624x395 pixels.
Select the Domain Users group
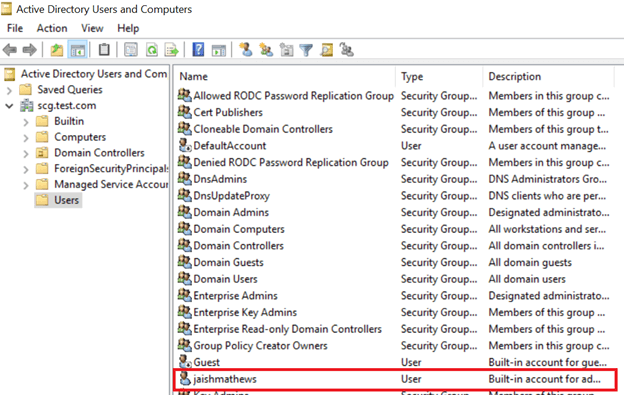(x=225, y=279)
